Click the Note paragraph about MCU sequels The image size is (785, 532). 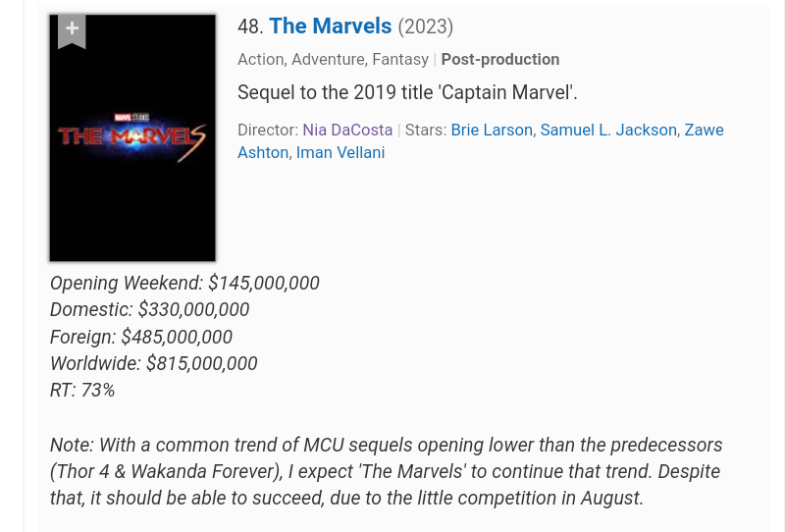pos(386,471)
